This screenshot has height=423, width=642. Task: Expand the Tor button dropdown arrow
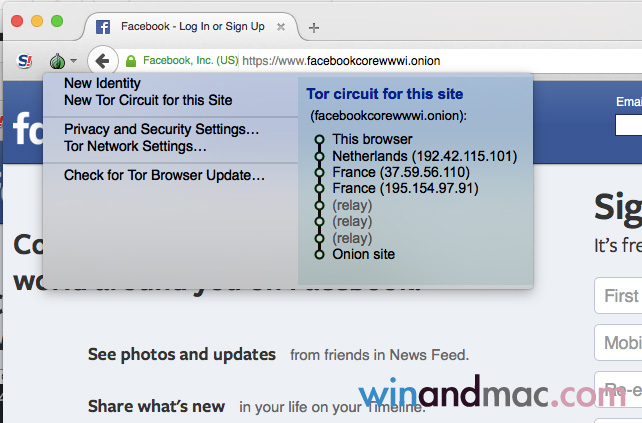click(x=73, y=62)
